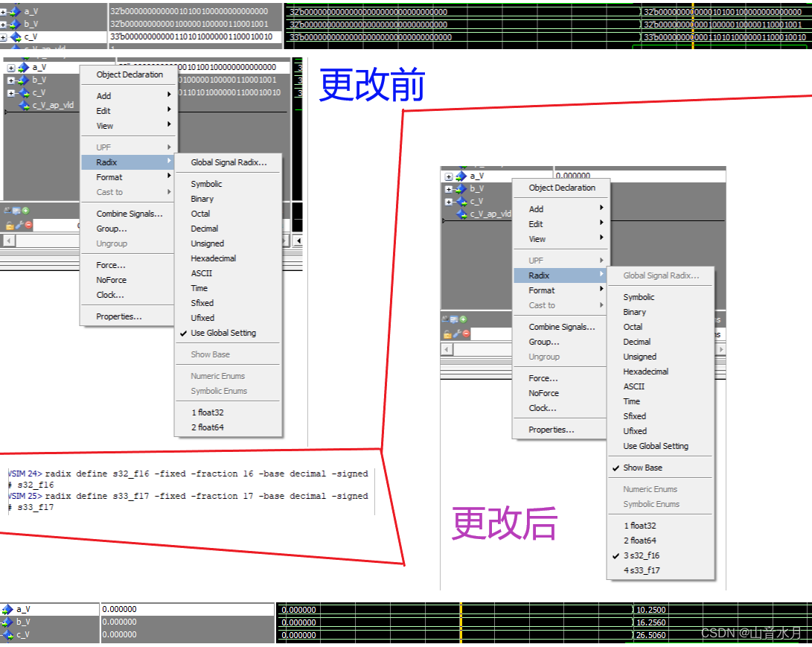The height and width of the screenshot is (647, 812).
Task: Click the a_V signal icon in the before-change panel
Action: [23, 67]
